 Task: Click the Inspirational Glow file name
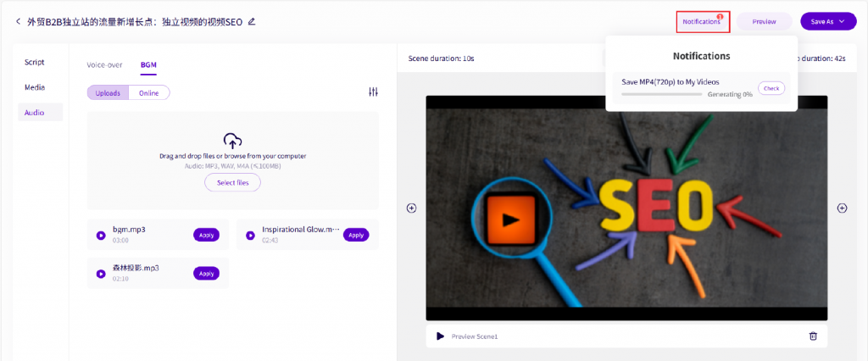[300, 229]
